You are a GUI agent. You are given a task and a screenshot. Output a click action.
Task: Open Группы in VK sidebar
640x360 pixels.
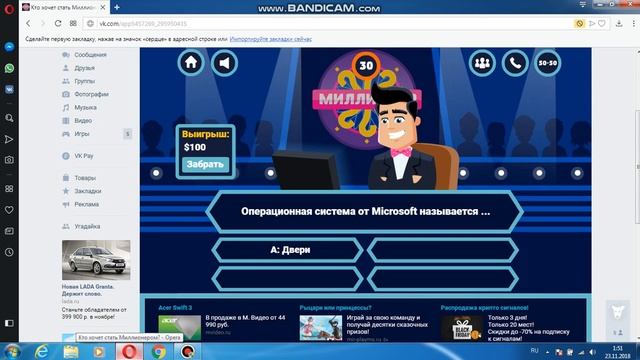84,81
